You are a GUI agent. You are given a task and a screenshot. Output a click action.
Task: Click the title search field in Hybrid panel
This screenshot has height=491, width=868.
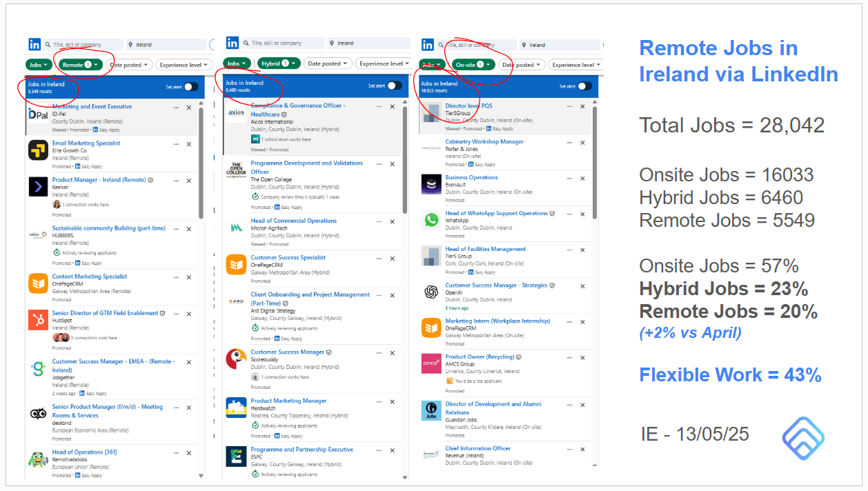(282, 43)
